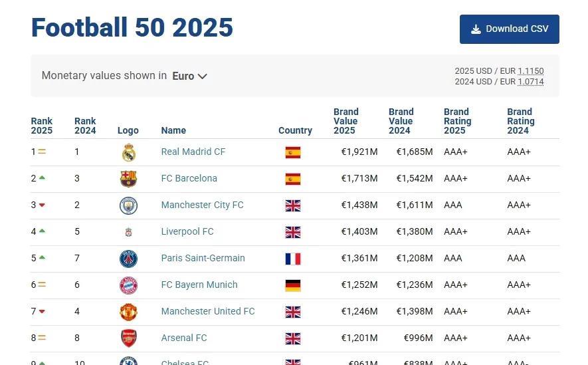This screenshot has height=365, width=588.
Task: Click the 2025 USD/EUR rate 1.1150
Action: [x=530, y=71]
